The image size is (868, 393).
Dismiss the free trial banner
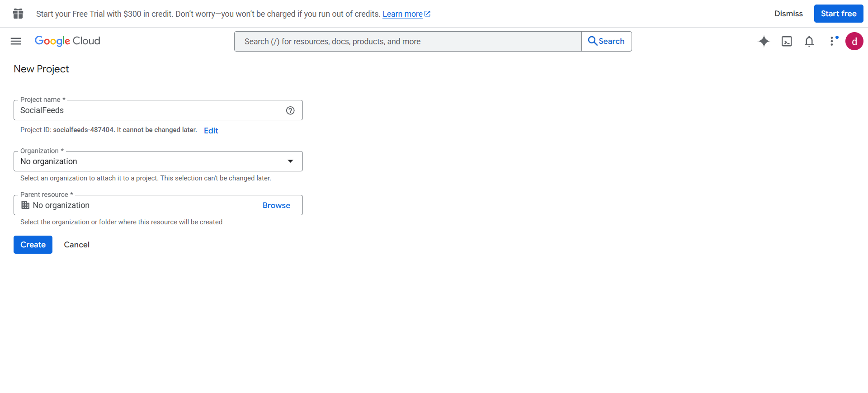788,14
